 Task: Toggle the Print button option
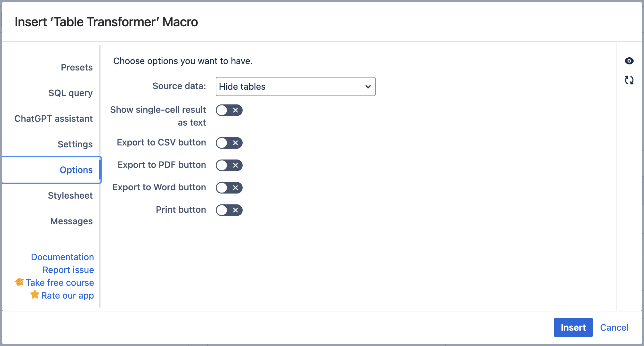click(x=229, y=210)
